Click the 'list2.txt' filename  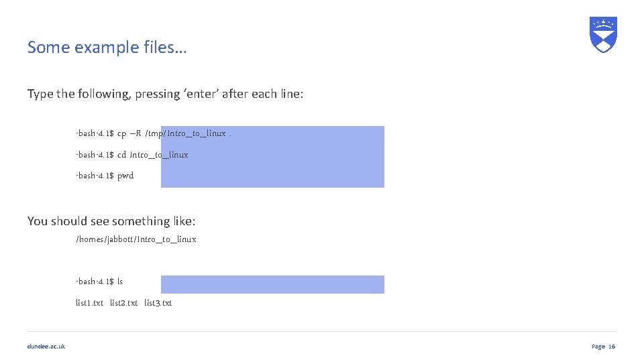[x=123, y=303]
